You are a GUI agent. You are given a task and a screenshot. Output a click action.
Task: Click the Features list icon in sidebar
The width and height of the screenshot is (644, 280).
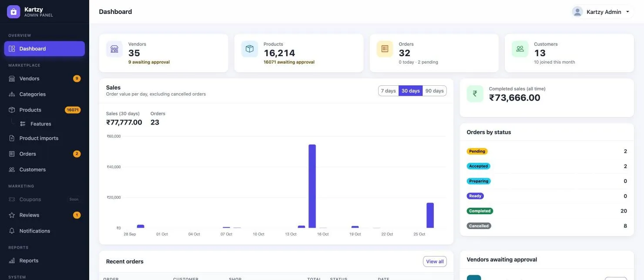[23, 124]
